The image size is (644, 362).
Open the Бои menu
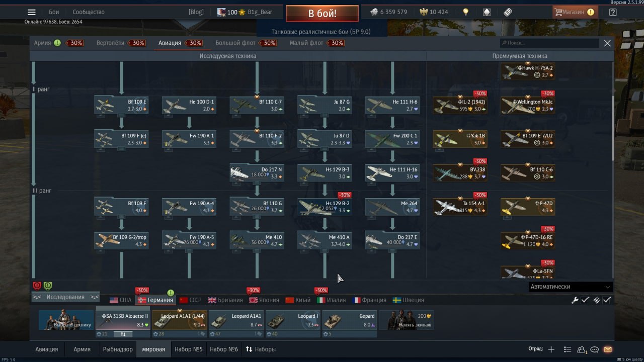click(54, 12)
